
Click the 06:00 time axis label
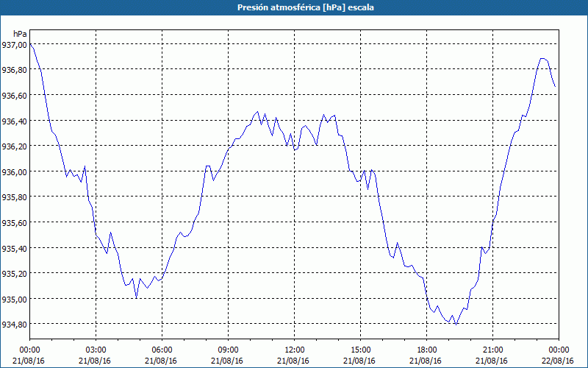pos(162,350)
